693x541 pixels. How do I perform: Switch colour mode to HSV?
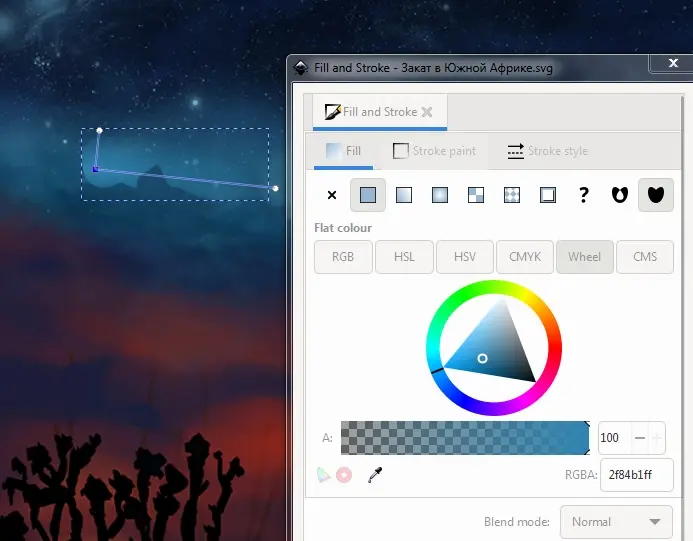(465, 257)
